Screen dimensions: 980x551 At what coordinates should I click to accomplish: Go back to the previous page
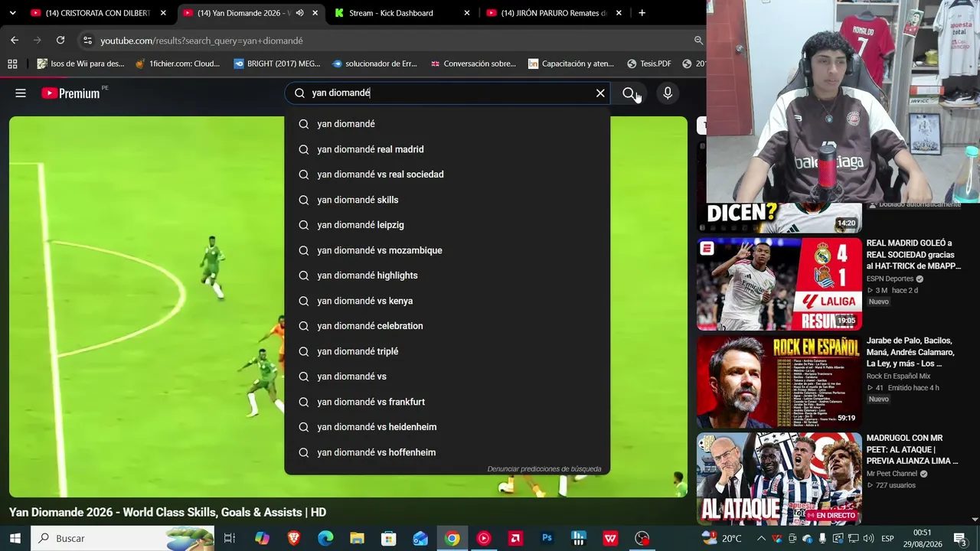click(15, 41)
